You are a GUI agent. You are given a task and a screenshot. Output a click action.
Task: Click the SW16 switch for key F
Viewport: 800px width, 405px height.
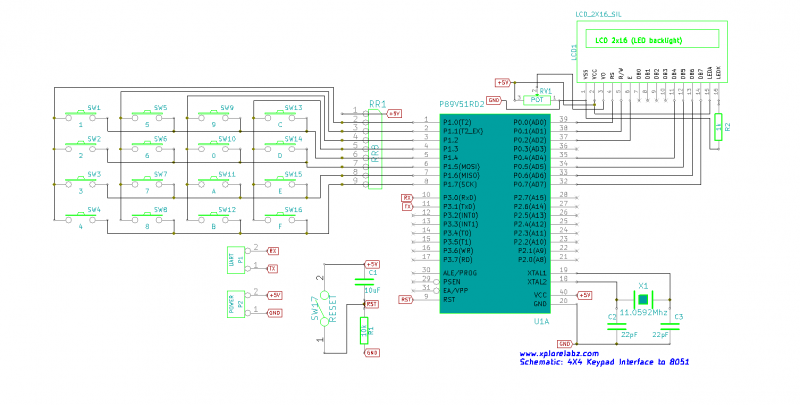coord(280,219)
